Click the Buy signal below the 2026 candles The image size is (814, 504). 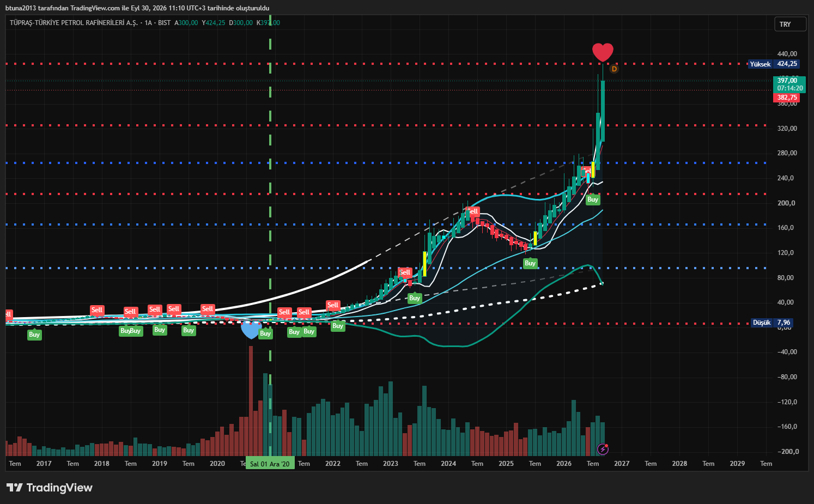593,199
